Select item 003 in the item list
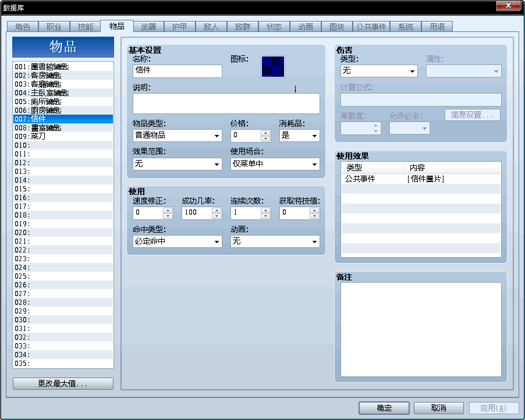 pyautogui.click(x=63, y=84)
